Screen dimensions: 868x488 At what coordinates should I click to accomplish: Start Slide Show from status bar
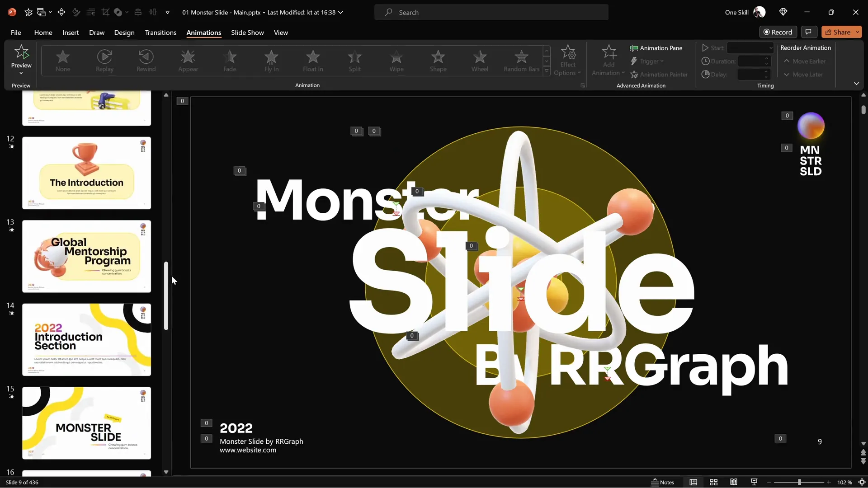point(754,482)
